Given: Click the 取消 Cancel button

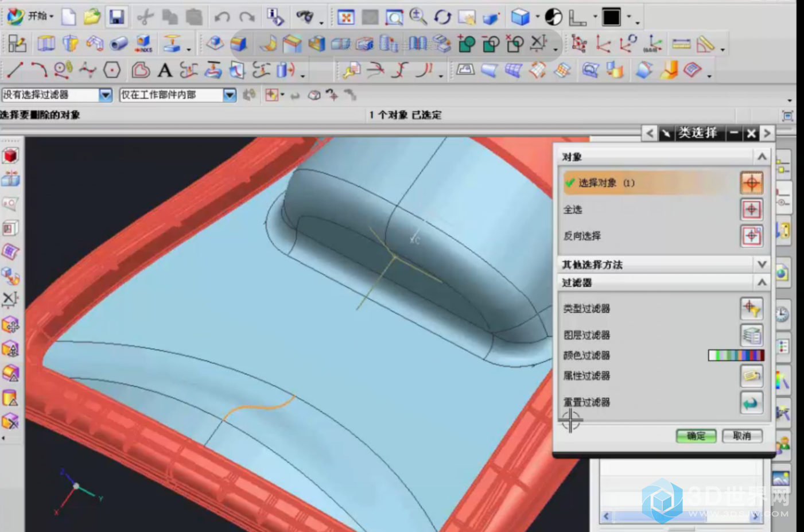Looking at the screenshot, I should 742,436.
